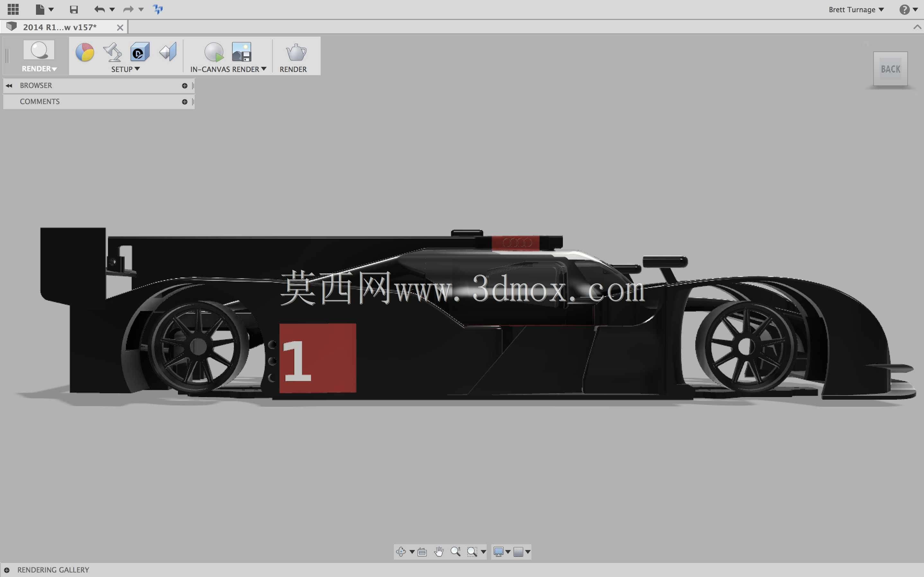
Task: Open the Zoom options dropdown arrow
Action: 483,552
